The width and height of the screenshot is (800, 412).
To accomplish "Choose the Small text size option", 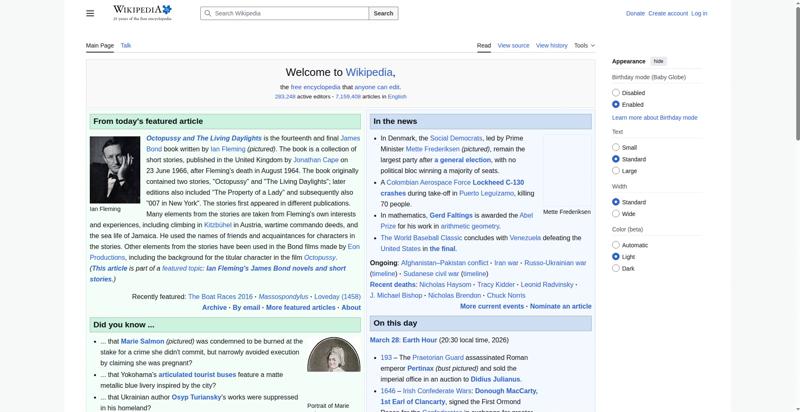I will click(616, 147).
